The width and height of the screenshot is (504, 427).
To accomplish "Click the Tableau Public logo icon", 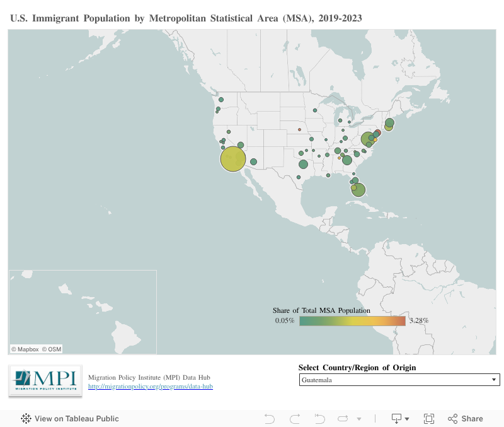I will pos(26,418).
